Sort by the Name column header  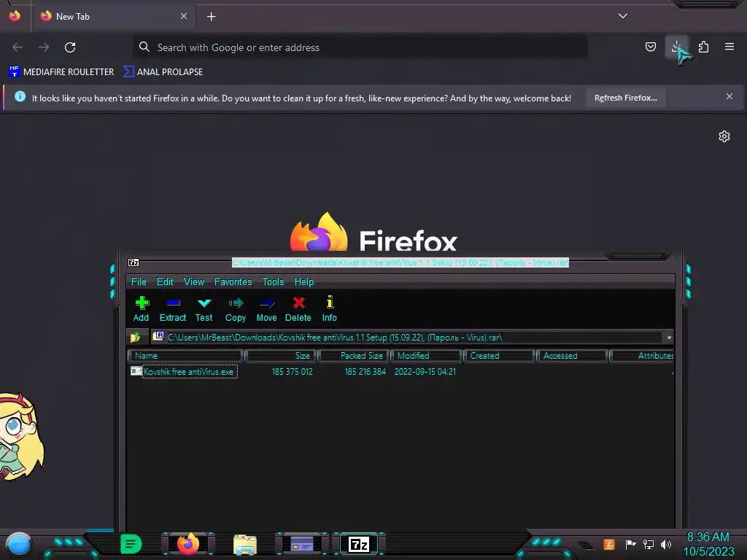(186, 356)
